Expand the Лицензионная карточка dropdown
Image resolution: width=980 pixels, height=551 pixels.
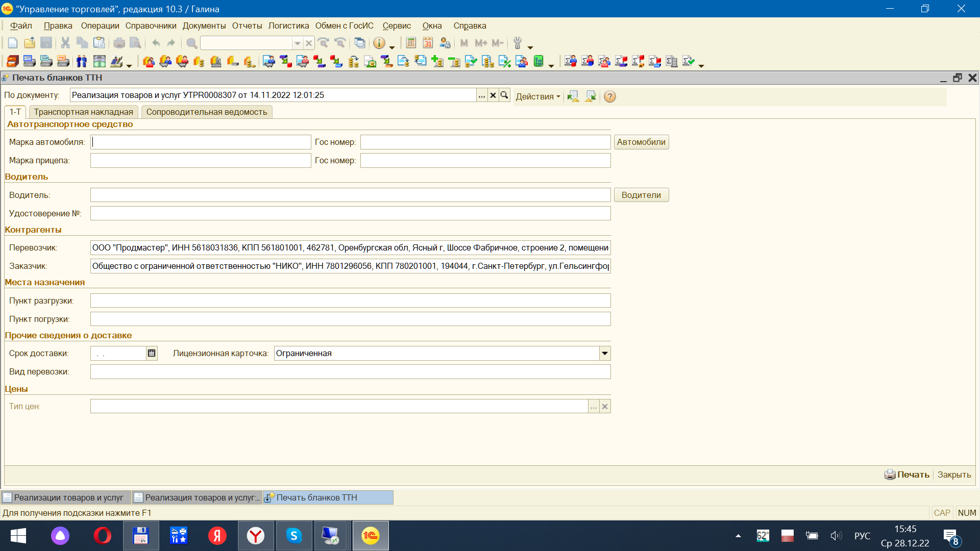[x=605, y=354]
